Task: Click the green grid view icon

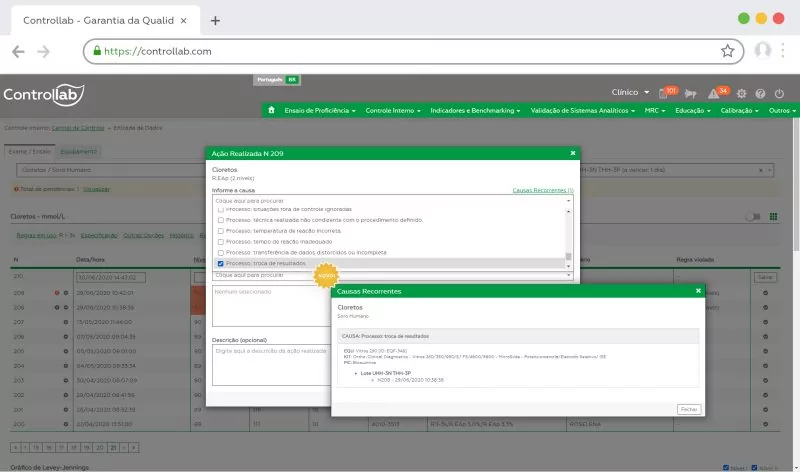Action: point(773,216)
